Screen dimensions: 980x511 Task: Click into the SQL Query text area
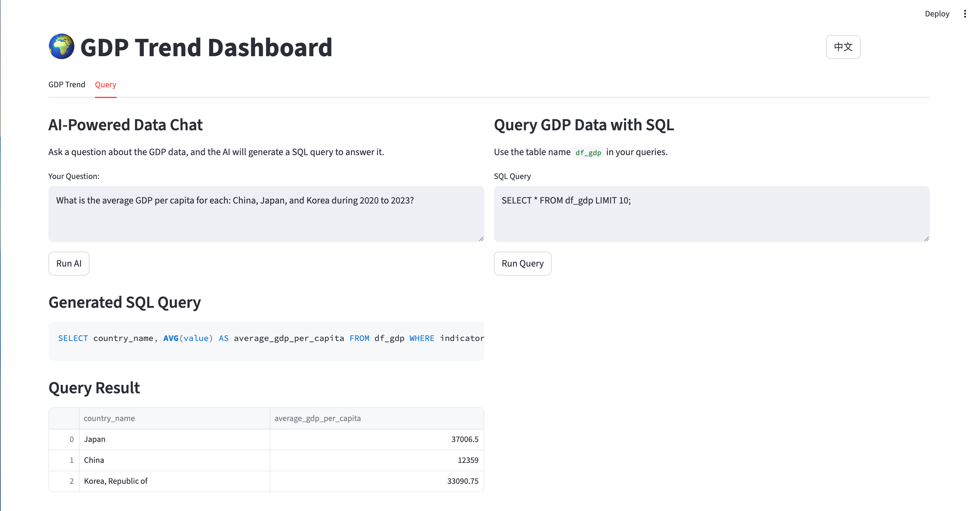coord(711,214)
